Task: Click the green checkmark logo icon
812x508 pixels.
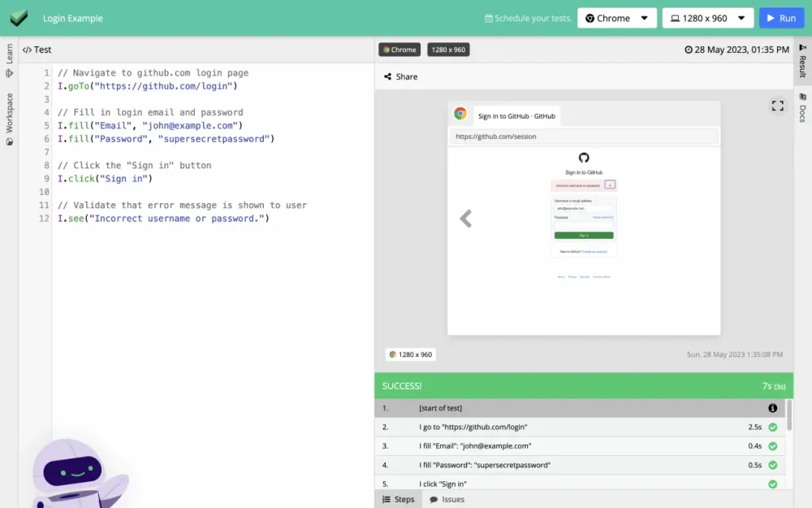Action: [19, 18]
